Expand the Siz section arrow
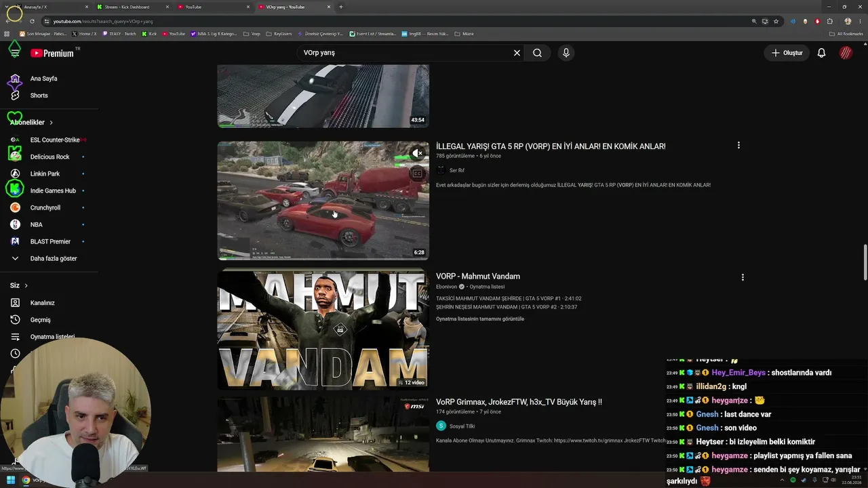This screenshot has width=868, height=488. coord(26,286)
